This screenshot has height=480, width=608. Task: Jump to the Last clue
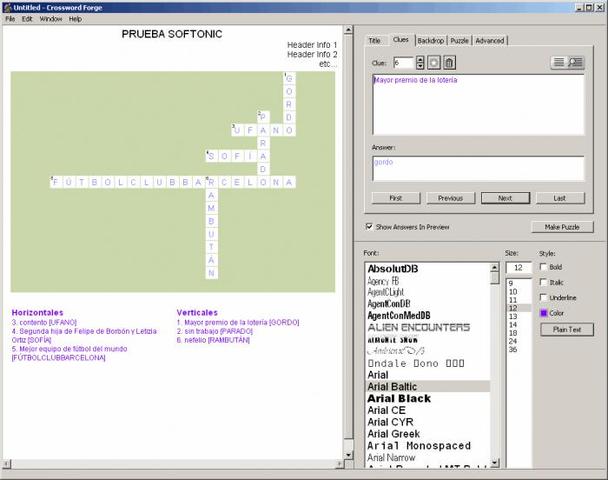click(560, 198)
